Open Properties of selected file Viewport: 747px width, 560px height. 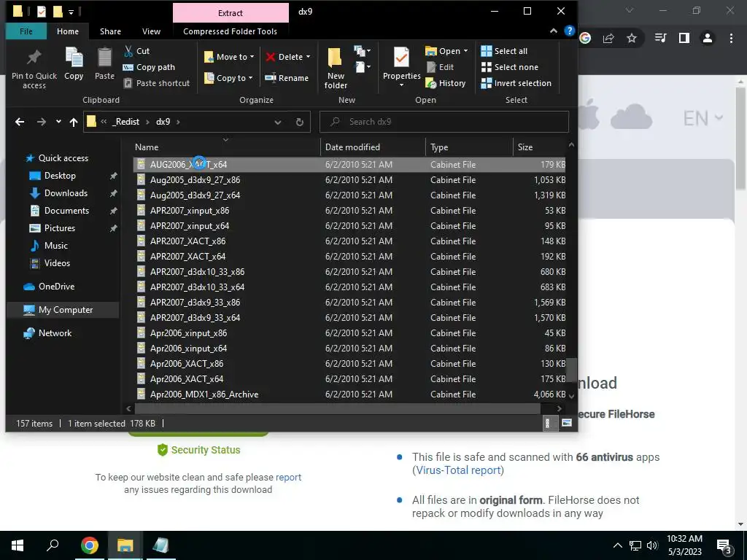tap(401, 63)
